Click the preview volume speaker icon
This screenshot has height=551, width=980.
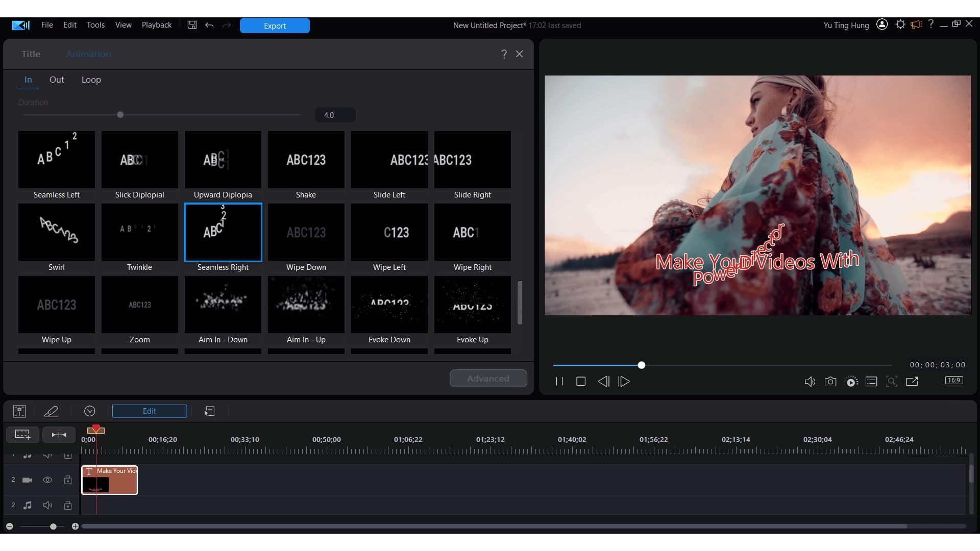810,382
